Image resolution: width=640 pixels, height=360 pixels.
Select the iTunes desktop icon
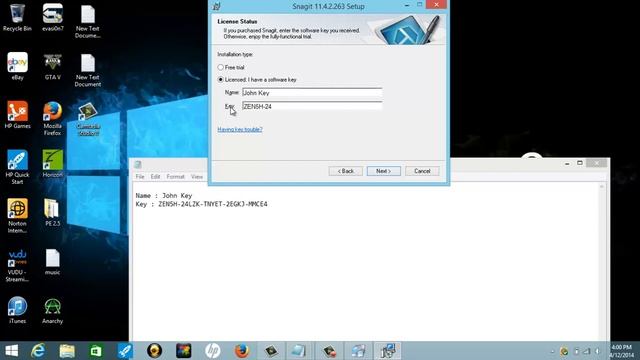click(x=17, y=310)
